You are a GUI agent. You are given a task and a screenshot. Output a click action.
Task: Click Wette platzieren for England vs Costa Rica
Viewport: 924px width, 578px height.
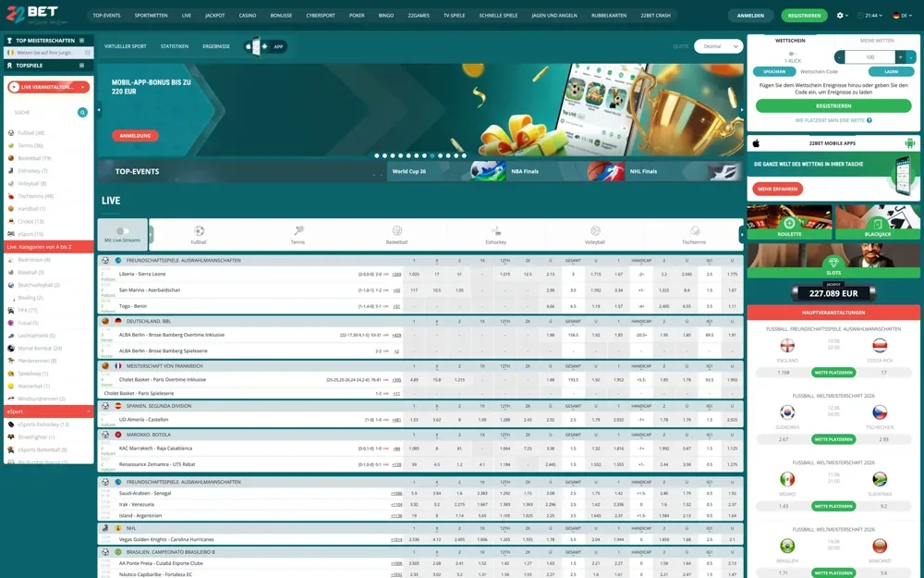(833, 373)
